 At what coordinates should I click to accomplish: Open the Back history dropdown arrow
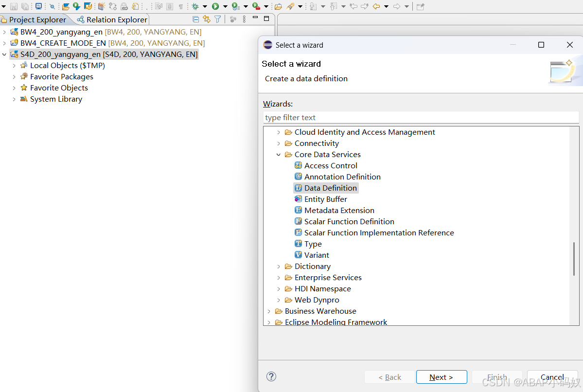386,6
